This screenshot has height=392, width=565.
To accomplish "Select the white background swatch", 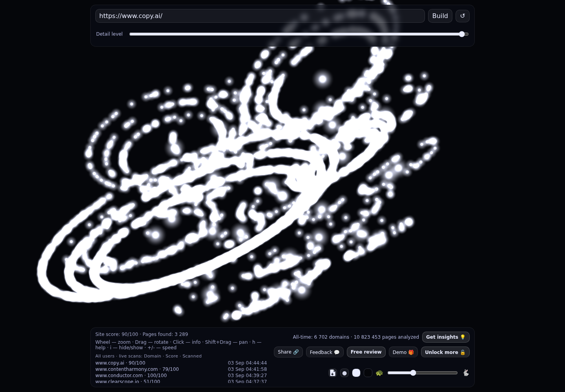I will tap(356, 373).
